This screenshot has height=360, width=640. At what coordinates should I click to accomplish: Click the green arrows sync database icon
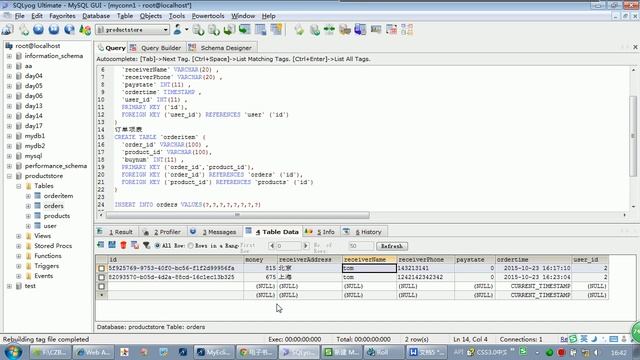[x=329, y=30]
